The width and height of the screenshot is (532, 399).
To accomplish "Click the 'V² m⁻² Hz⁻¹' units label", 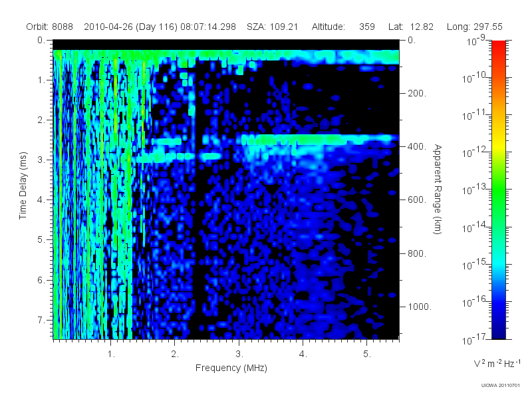I will (x=497, y=363).
